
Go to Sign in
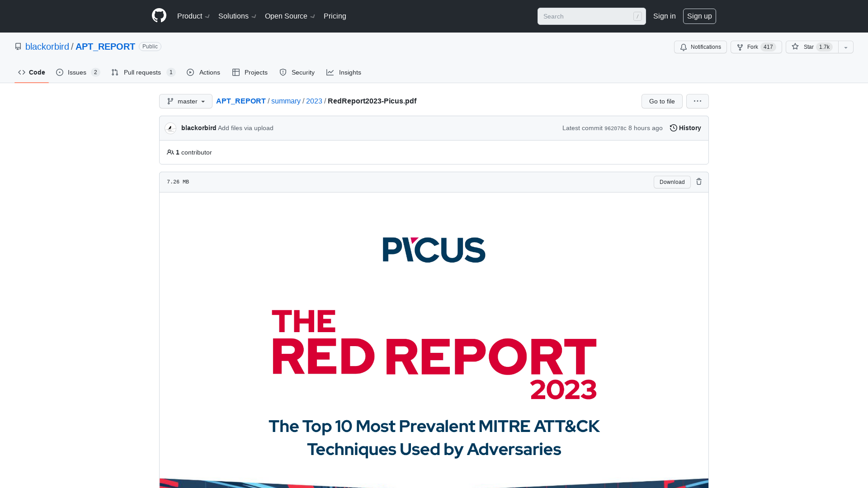tap(664, 16)
